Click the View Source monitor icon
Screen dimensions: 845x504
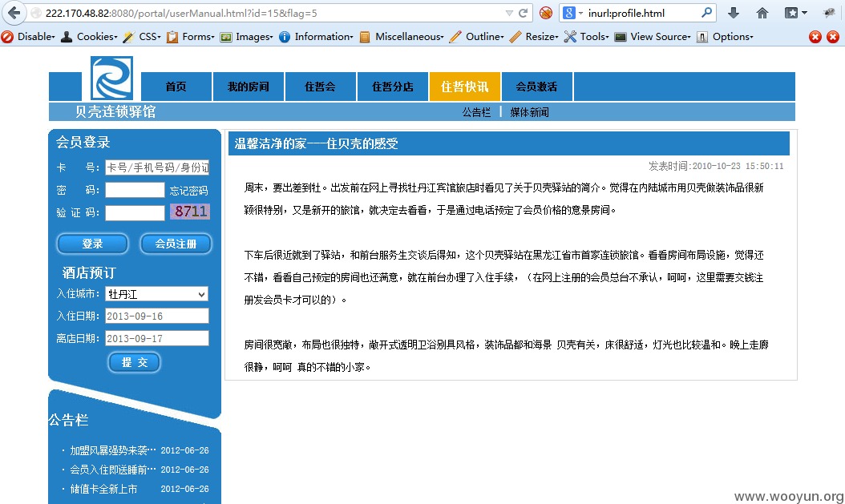point(621,37)
